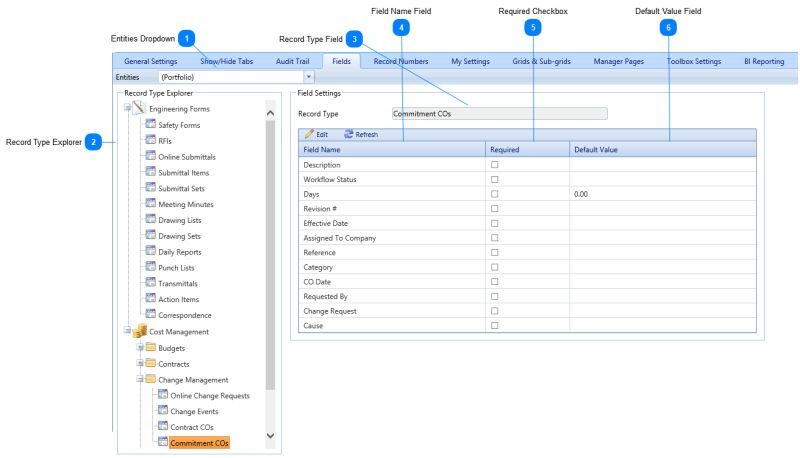Check Required for Revision # field
This screenshot has height=458, width=800.
coord(494,209)
